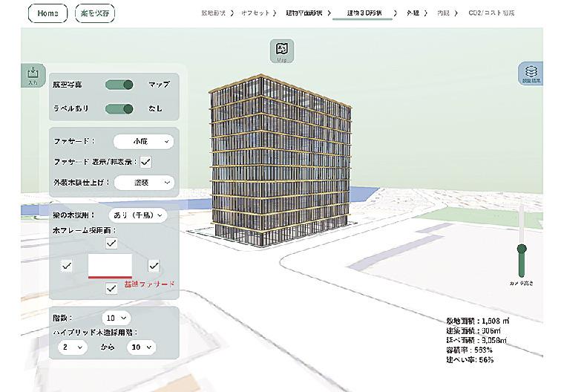
Task: Open the ファサード type dropdown
Action: tap(143, 140)
